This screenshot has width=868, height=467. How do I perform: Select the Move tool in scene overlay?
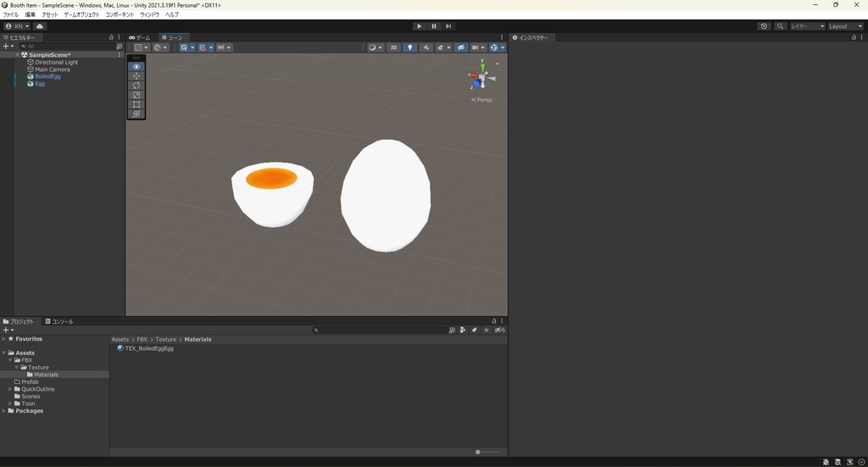136,75
